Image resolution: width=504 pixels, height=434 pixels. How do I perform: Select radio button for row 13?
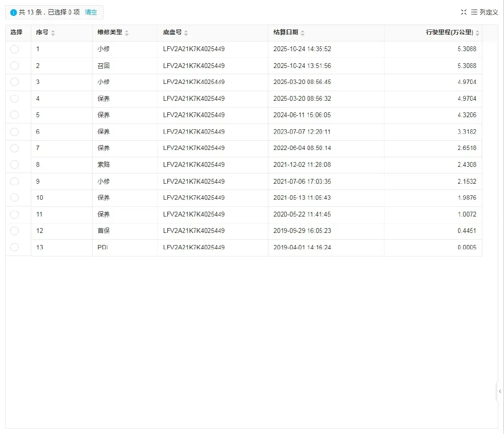coord(14,247)
